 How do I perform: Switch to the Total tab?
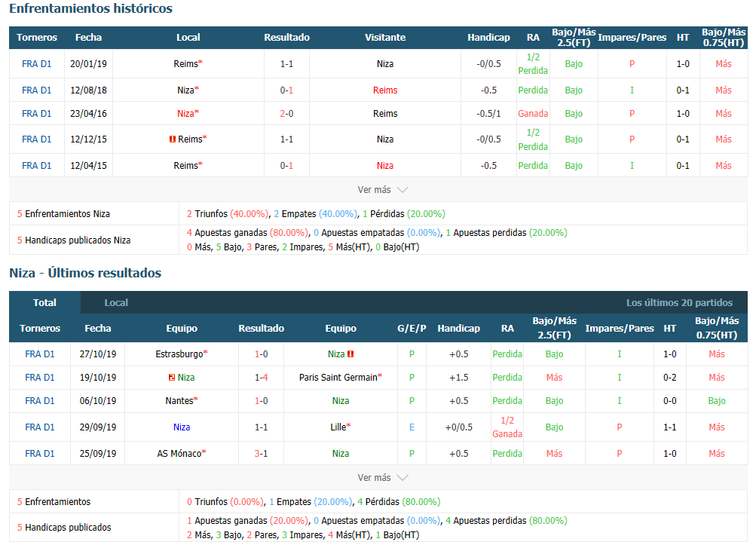(x=44, y=303)
